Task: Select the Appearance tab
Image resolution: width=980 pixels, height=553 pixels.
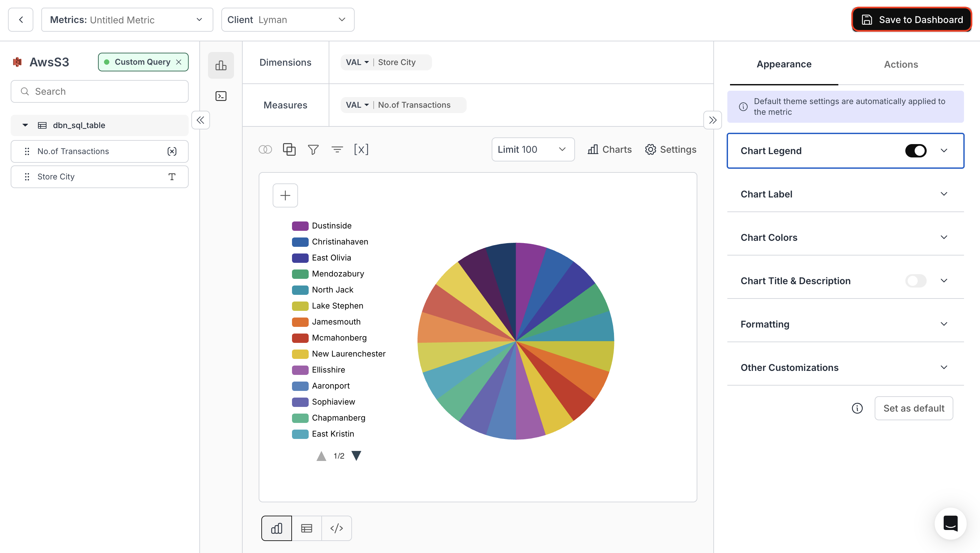Action: coord(784,64)
